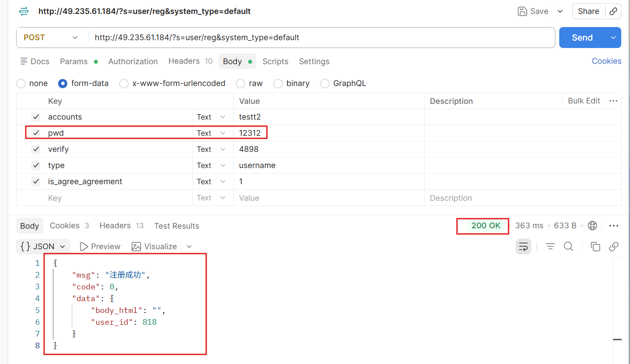Image resolution: width=630 pixels, height=364 pixels.
Task: Open the Authorization tab
Action: coord(133,62)
